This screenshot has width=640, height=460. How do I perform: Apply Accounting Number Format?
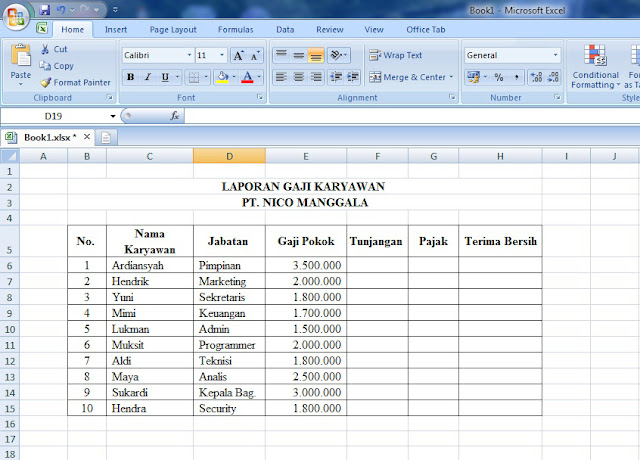coord(473,77)
